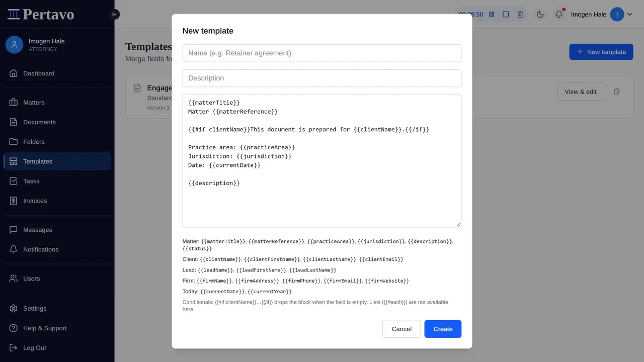Click the template Name input field
The width and height of the screenshot is (644, 362).
point(322,53)
